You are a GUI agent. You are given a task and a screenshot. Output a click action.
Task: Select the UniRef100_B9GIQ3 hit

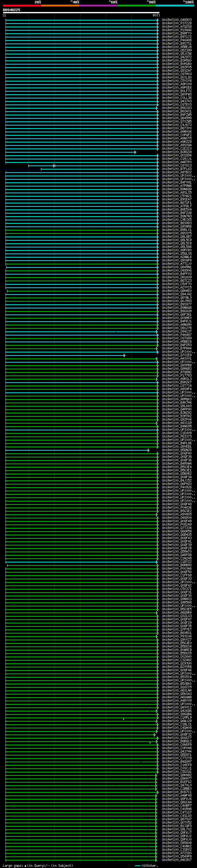coord(177,108)
